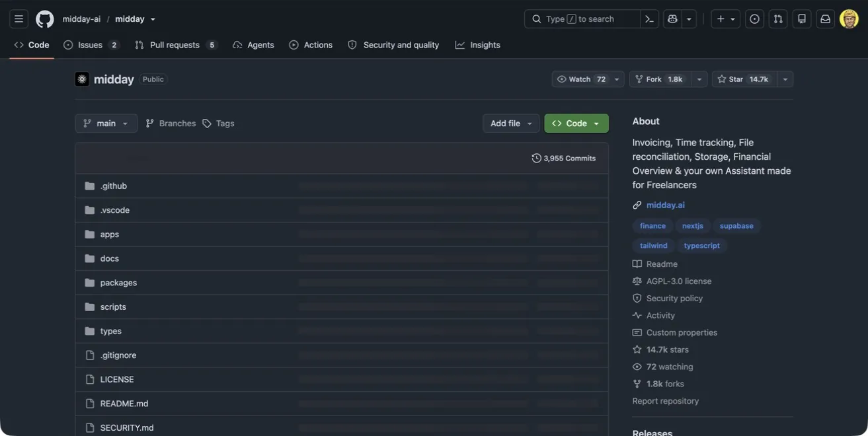Select the tailwind topic tag
Viewport: 868px width, 436px height.
(653, 246)
